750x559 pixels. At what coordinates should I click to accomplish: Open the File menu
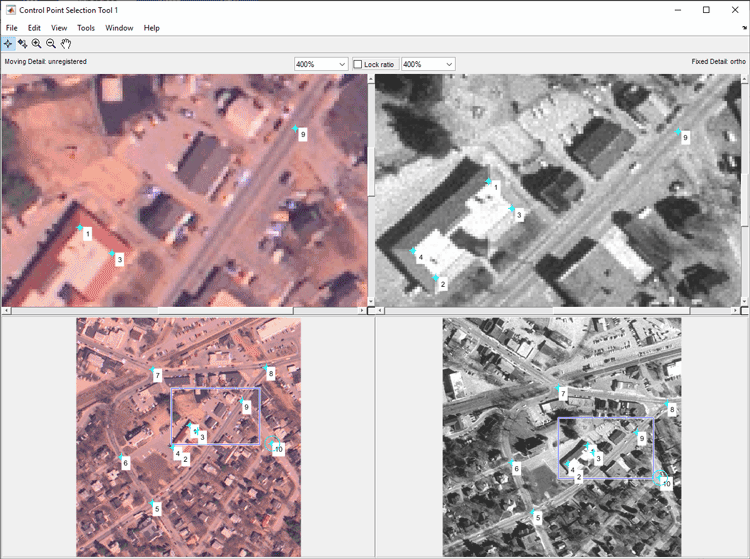pyautogui.click(x=11, y=28)
